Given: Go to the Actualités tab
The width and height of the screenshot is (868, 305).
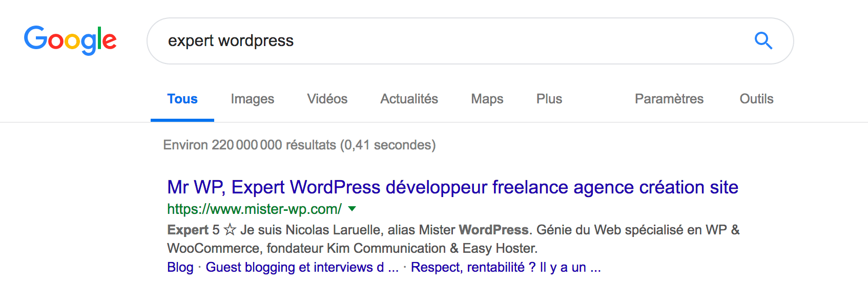Looking at the screenshot, I should 409,99.
